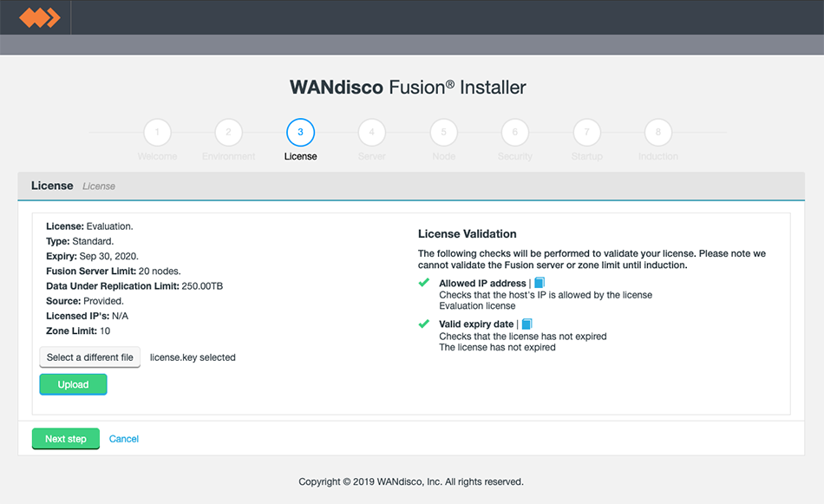Click 'The license has not expired' result text

[497, 347]
